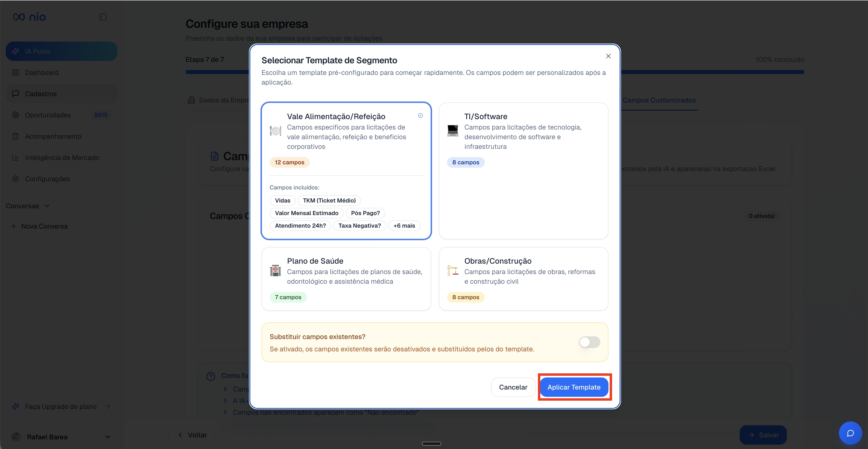Switch to the Campos Customizados tab
The width and height of the screenshot is (868, 449).
(x=659, y=100)
